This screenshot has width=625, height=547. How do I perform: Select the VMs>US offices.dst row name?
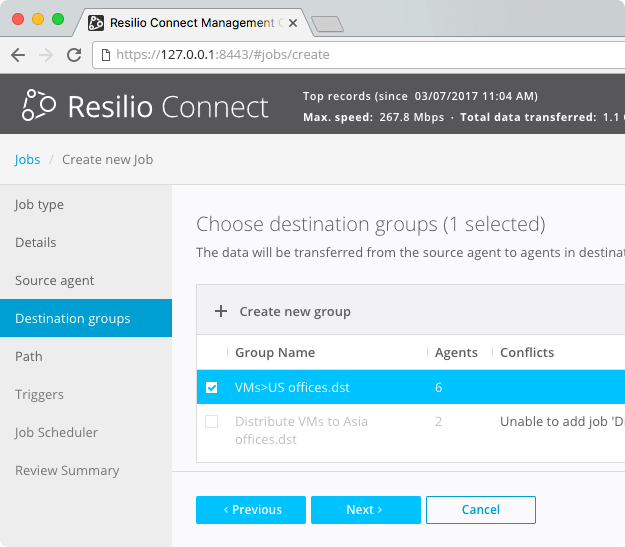click(x=292, y=388)
